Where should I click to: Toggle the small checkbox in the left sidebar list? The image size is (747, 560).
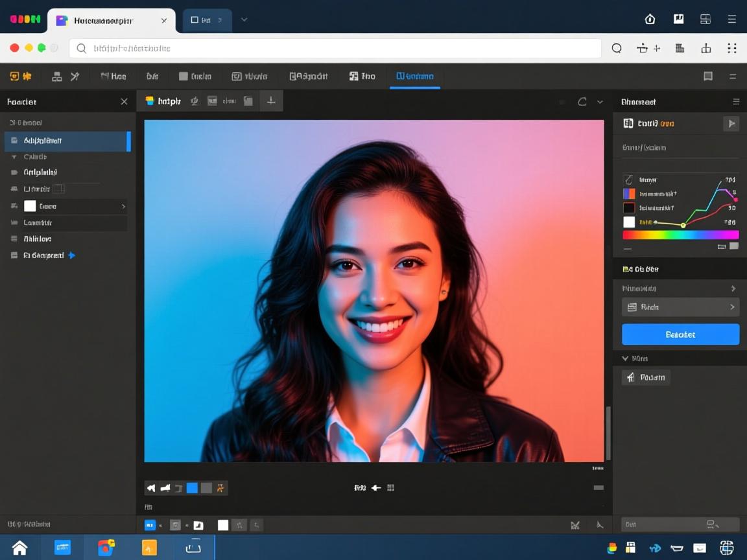pos(58,189)
